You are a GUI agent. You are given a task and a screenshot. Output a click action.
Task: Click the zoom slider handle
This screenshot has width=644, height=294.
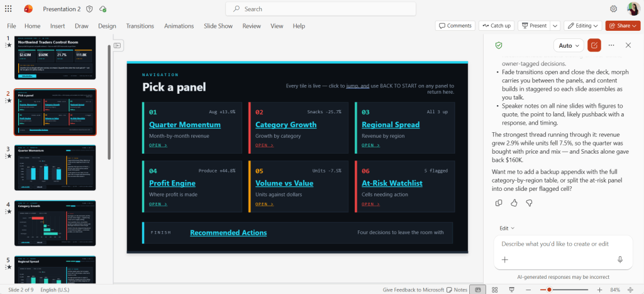click(549, 290)
